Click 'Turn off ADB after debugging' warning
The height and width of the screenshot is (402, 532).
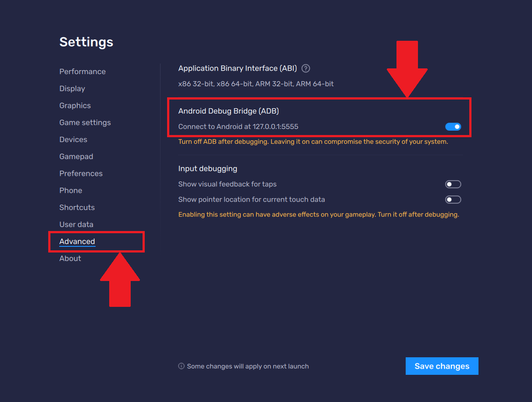[313, 142]
